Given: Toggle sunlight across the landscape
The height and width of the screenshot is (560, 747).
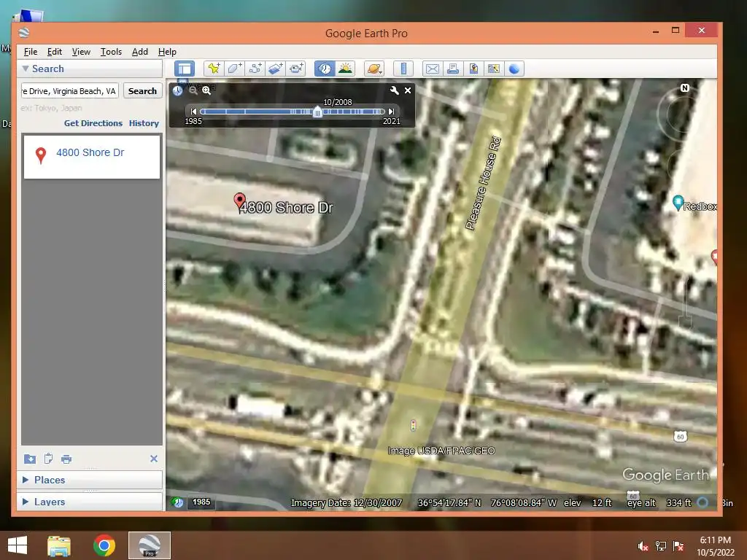Looking at the screenshot, I should coord(345,69).
